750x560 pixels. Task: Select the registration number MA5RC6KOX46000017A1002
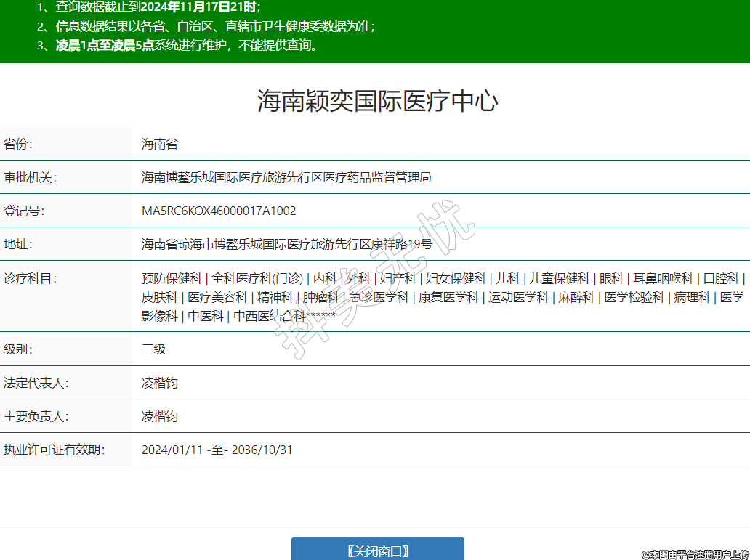tap(219, 211)
